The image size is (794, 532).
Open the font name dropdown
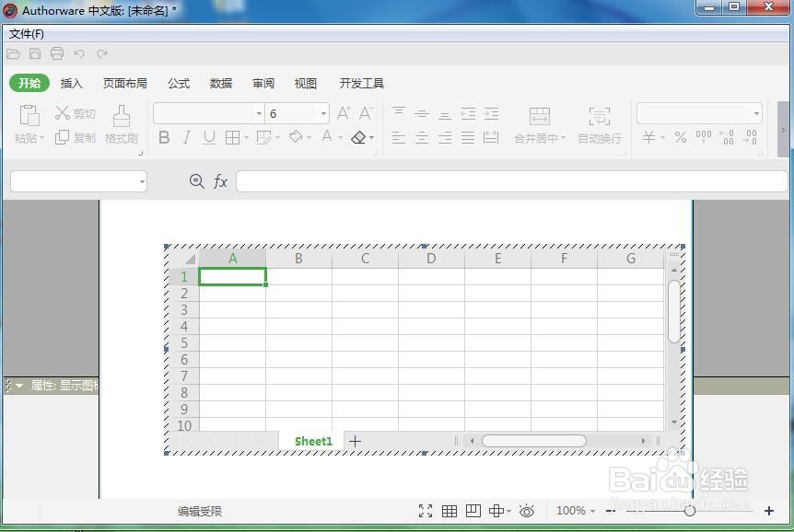pos(259,113)
